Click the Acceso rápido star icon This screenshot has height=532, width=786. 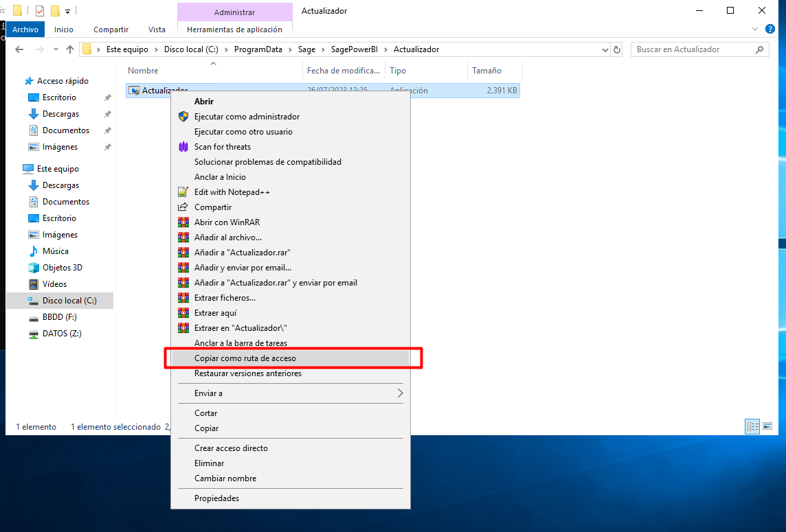pyautogui.click(x=29, y=80)
